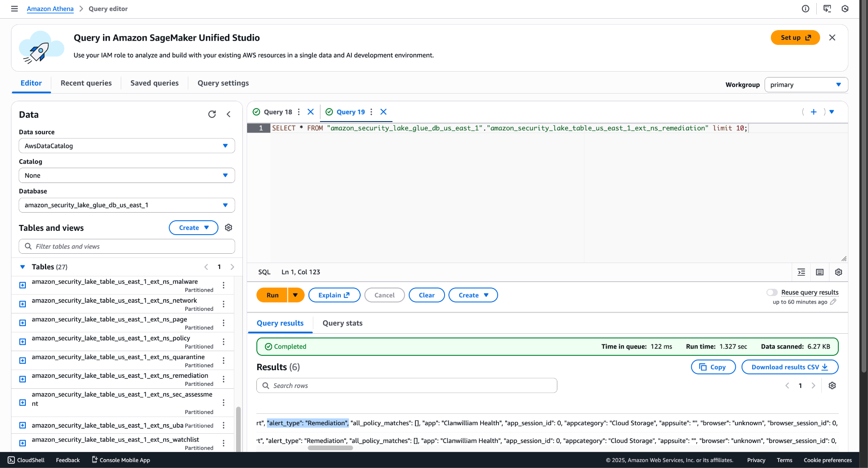Click the Amazon Athena breadcrumb link
Image resolution: width=868 pixels, height=468 pixels.
pyautogui.click(x=50, y=9)
